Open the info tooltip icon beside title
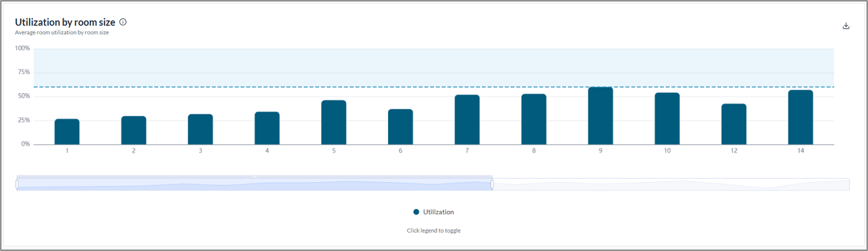Screen dimensions: 868x251 (x=123, y=22)
